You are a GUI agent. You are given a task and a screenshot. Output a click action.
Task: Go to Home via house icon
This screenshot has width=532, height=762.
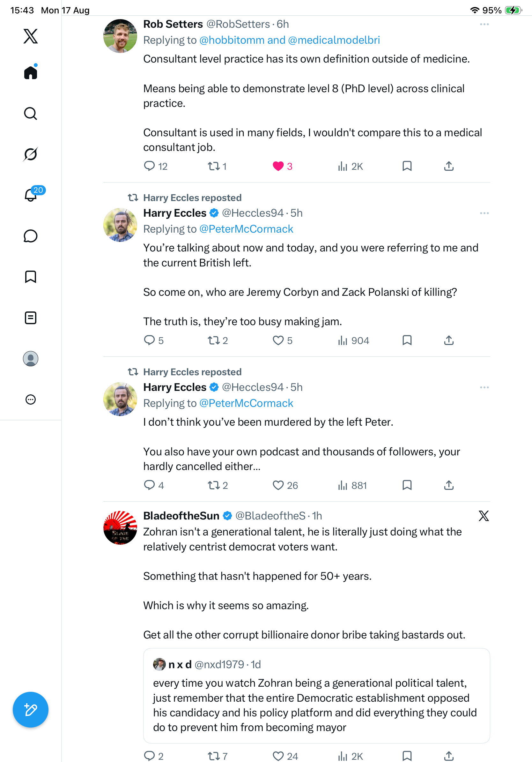[31, 72]
